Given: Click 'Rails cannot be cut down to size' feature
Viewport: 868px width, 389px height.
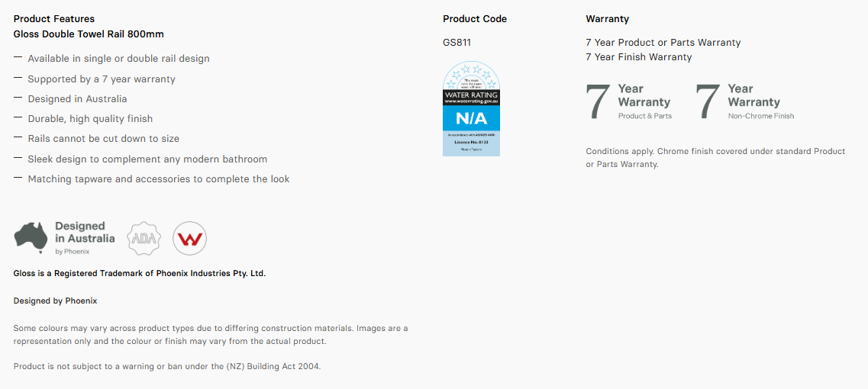Looking at the screenshot, I should coord(104,139).
